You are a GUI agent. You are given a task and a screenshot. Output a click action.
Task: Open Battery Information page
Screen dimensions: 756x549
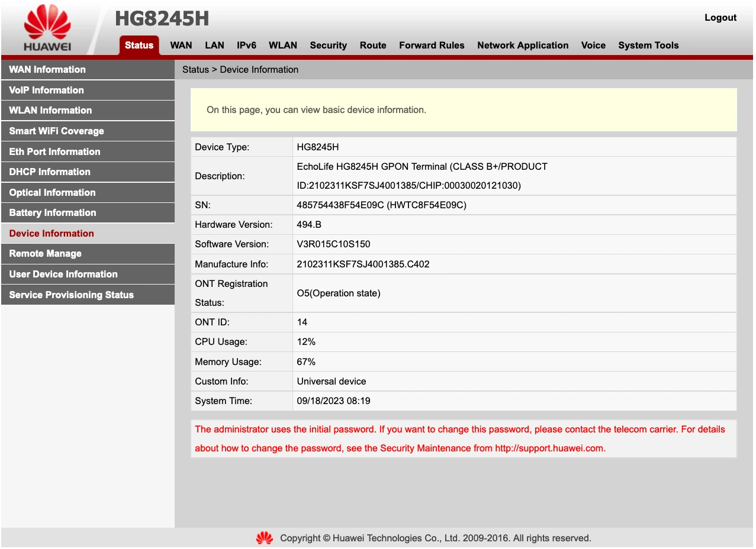coord(88,213)
